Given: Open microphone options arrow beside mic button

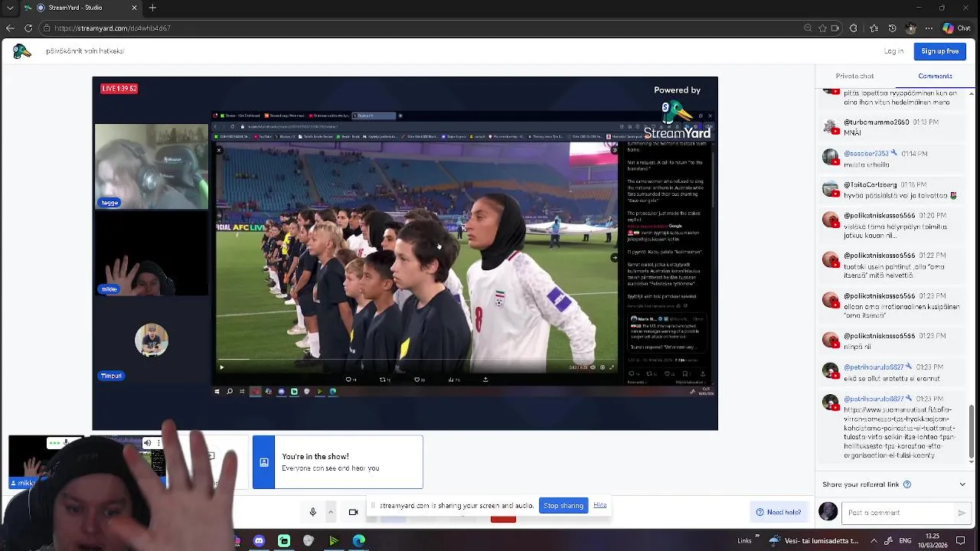Looking at the screenshot, I should (x=331, y=512).
